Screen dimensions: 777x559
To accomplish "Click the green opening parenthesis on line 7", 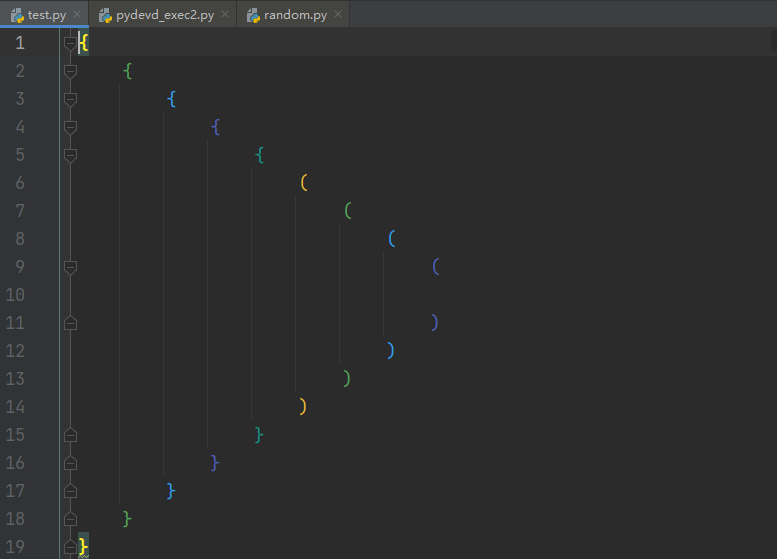I will pyautogui.click(x=348, y=211).
